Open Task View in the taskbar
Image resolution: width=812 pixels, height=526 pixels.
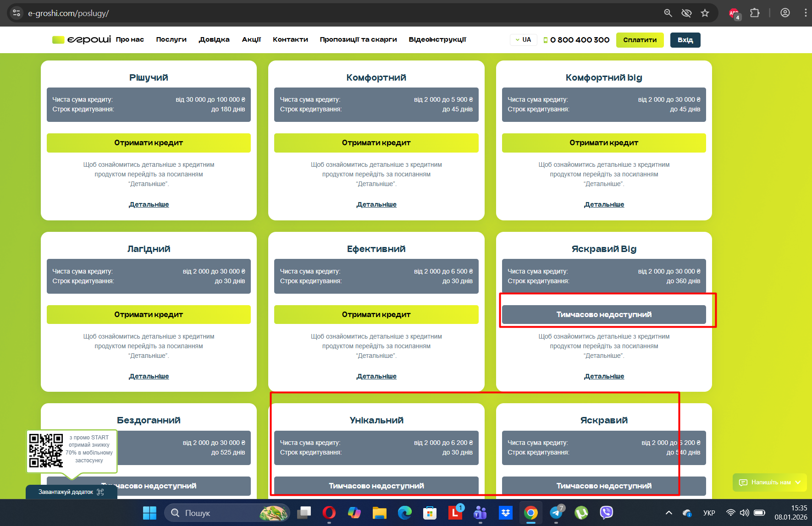[x=304, y=513]
